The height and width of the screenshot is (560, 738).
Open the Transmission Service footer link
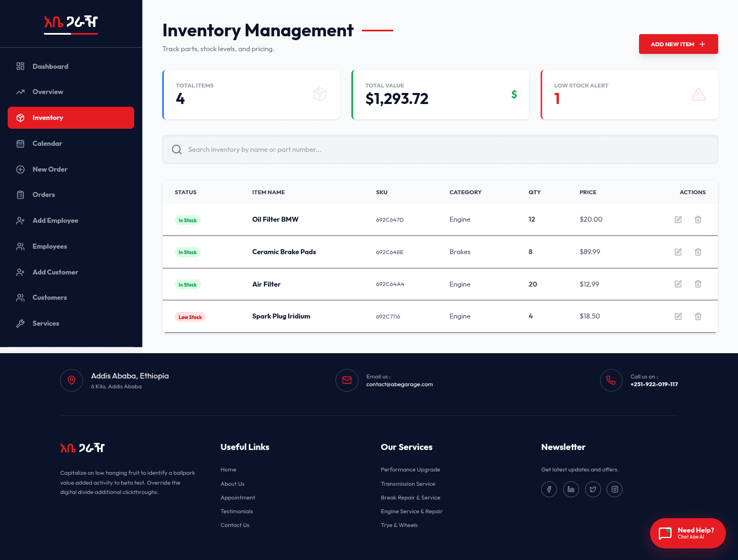pos(407,484)
